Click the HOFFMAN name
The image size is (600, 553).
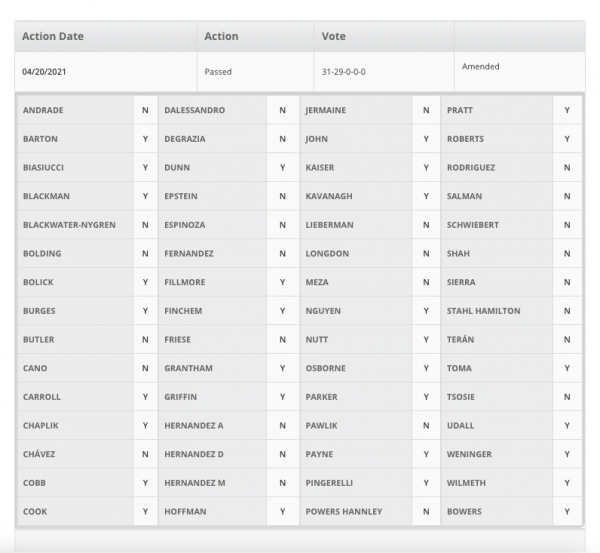pos(185,512)
